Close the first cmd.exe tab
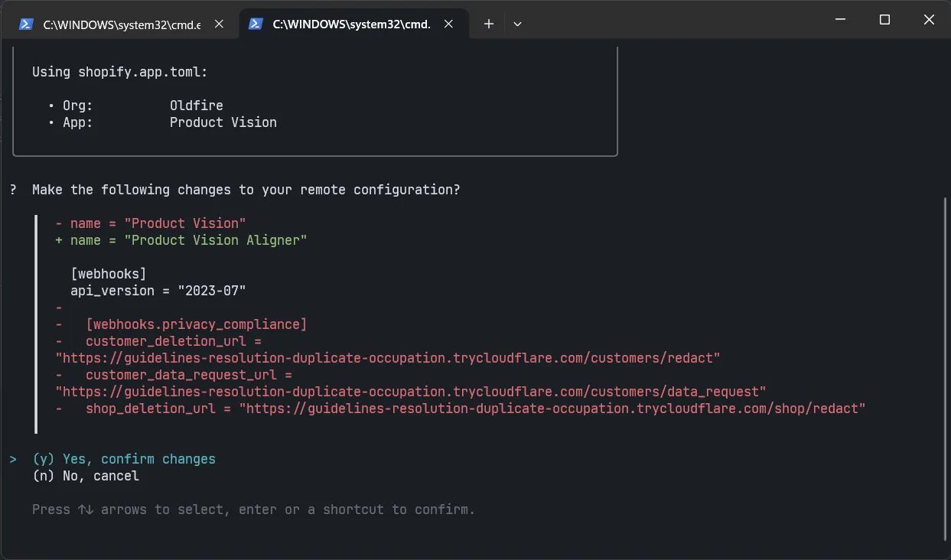The width and height of the screenshot is (951, 560). [x=219, y=24]
